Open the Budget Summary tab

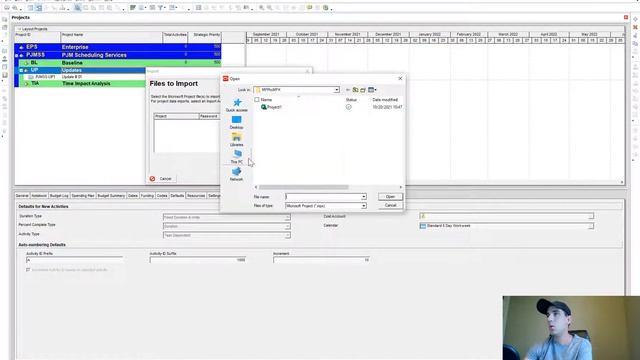click(111, 196)
